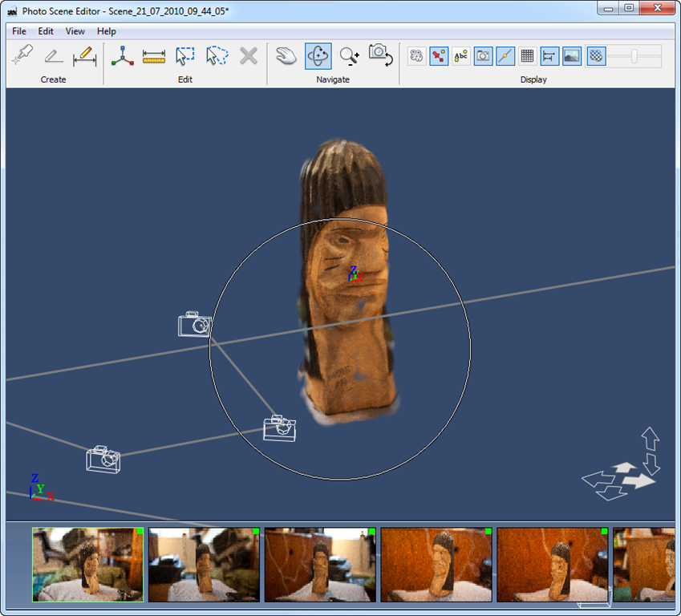
Task: Open the Help menu
Action: (105, 31)
